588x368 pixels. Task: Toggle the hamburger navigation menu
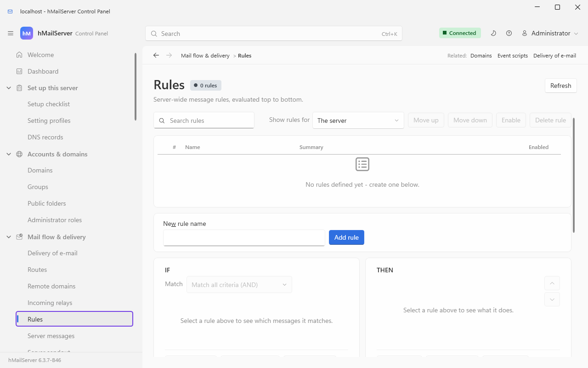pyautogui.click(x=11, y=34)
